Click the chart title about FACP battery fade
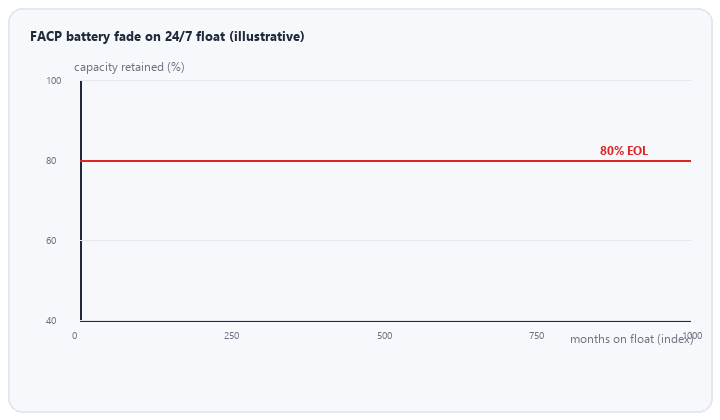720x420 pixels. [x=167, y=36]
